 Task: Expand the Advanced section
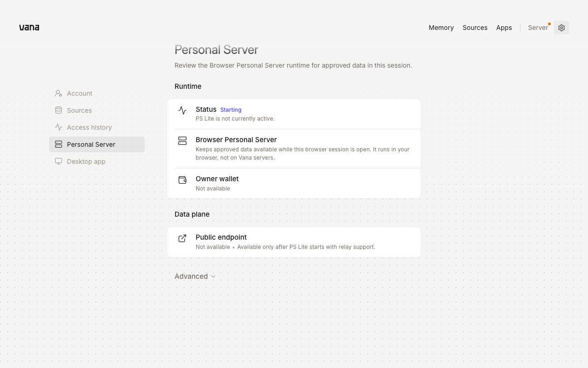click(x=195, y=276)
